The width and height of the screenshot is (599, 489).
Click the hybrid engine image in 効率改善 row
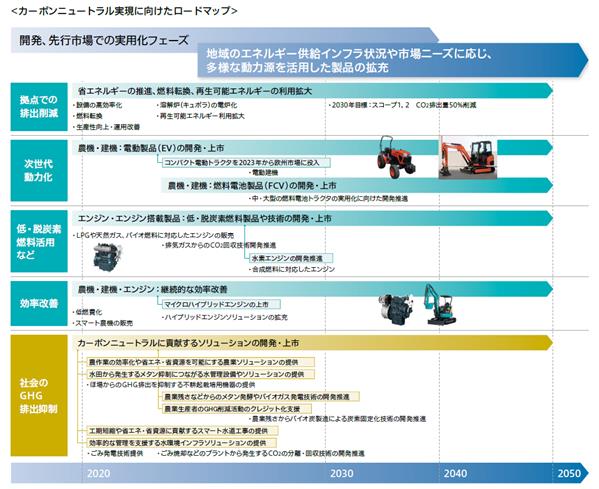396,309
